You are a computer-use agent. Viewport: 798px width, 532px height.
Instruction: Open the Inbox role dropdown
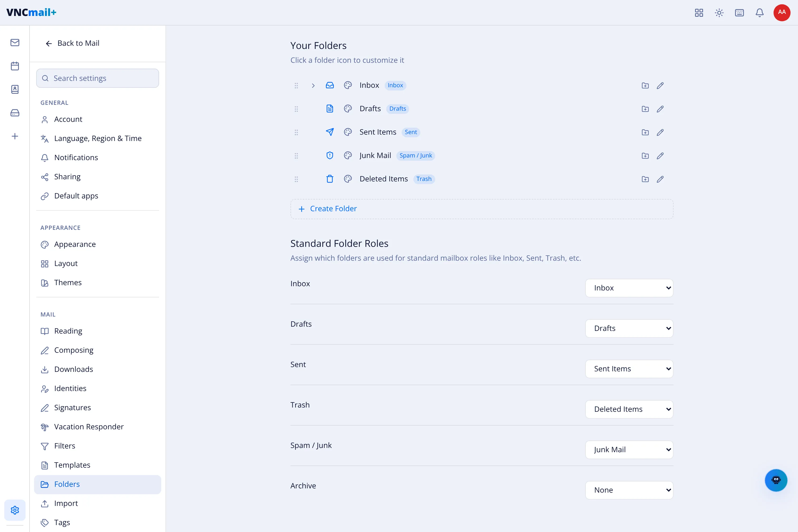tap(629, 288)
